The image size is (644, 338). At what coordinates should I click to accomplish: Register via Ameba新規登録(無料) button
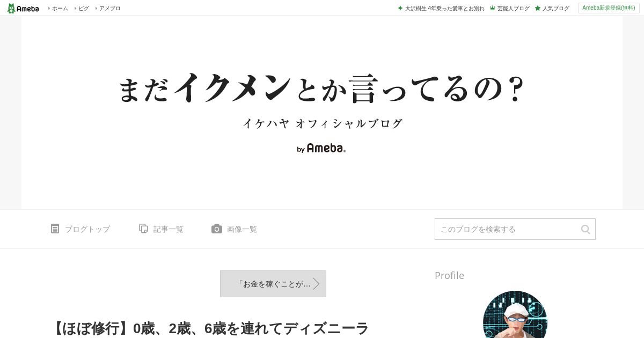[x=609, y=8]
